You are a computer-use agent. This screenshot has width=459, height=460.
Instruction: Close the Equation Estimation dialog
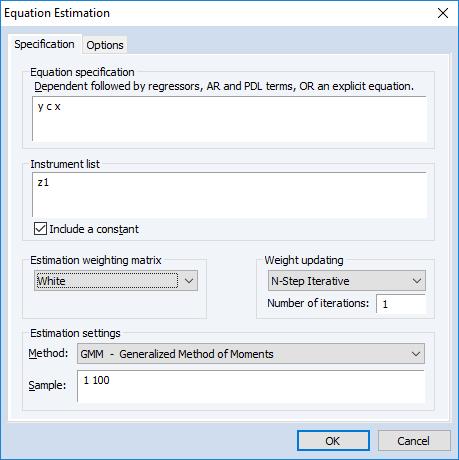click(443, 13)
